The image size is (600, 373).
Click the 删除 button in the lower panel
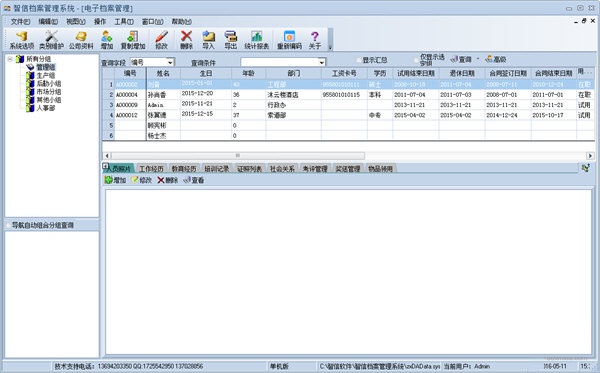168,180
